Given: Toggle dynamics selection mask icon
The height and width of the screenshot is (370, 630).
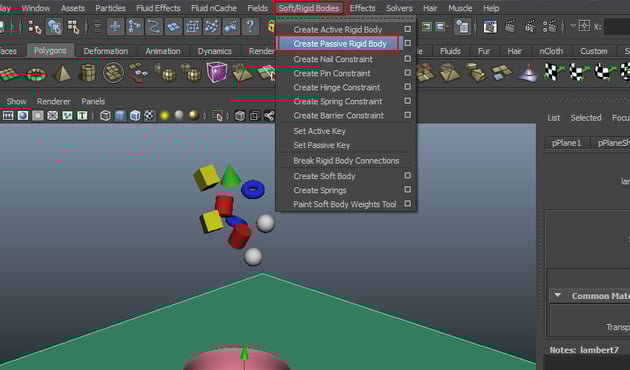Looking at the screenshot, I should coord(212,27).
